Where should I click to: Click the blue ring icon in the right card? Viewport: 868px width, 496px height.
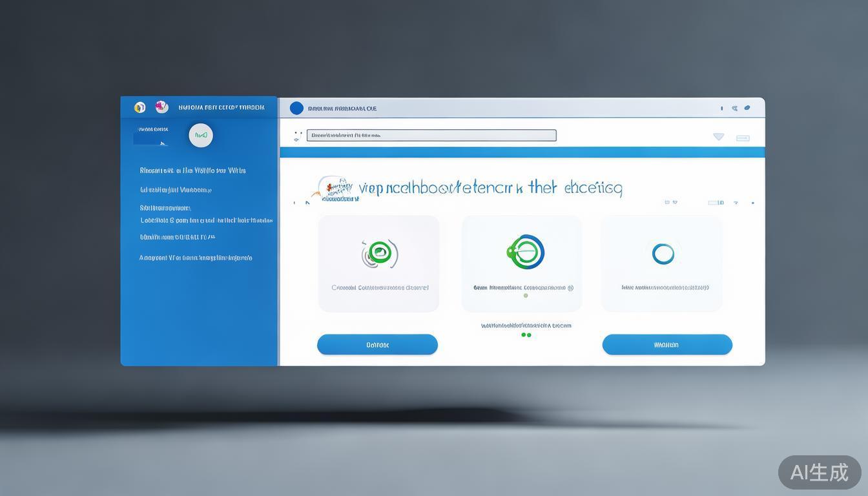click(x=663, y=254)
